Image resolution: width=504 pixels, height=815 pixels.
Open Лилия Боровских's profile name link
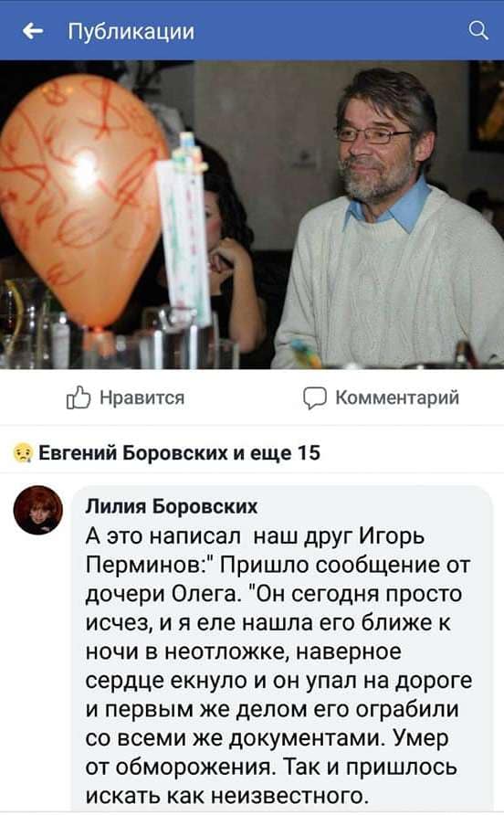coord(172,506)
